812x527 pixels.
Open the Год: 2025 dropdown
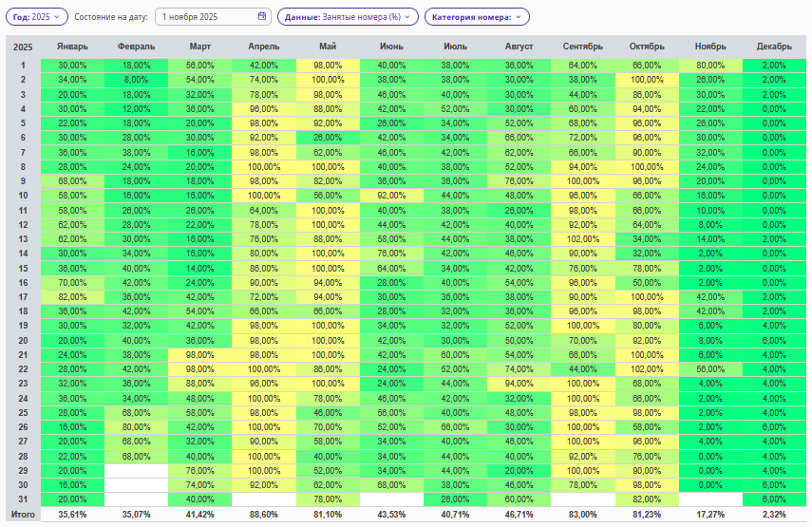[x=37, y=16]
